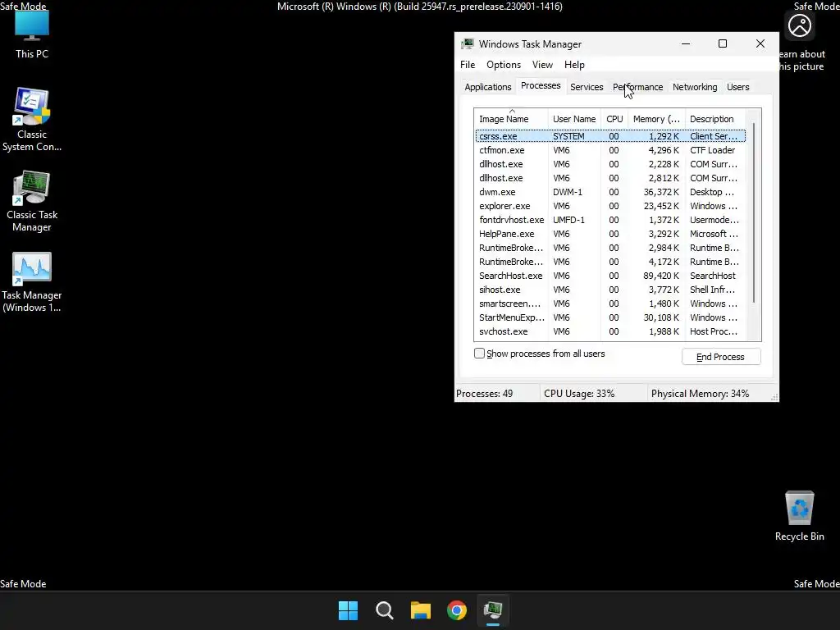
Task: Select the fontdrvhost.exe process
Action: click(610, 220)
